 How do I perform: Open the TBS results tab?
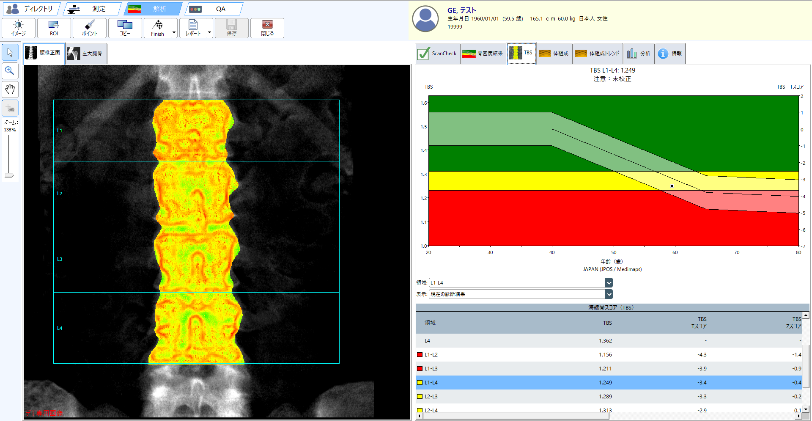pos(521,53)
